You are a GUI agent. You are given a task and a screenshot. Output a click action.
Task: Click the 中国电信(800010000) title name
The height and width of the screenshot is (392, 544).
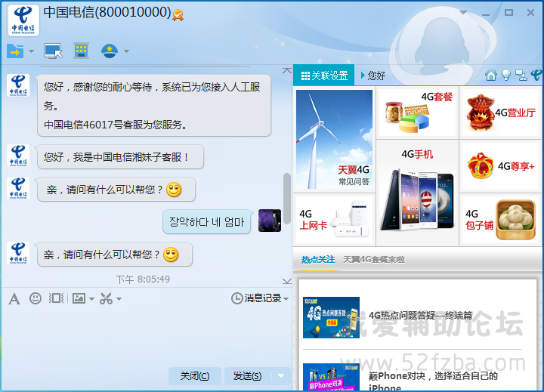(x=107, y=12)
